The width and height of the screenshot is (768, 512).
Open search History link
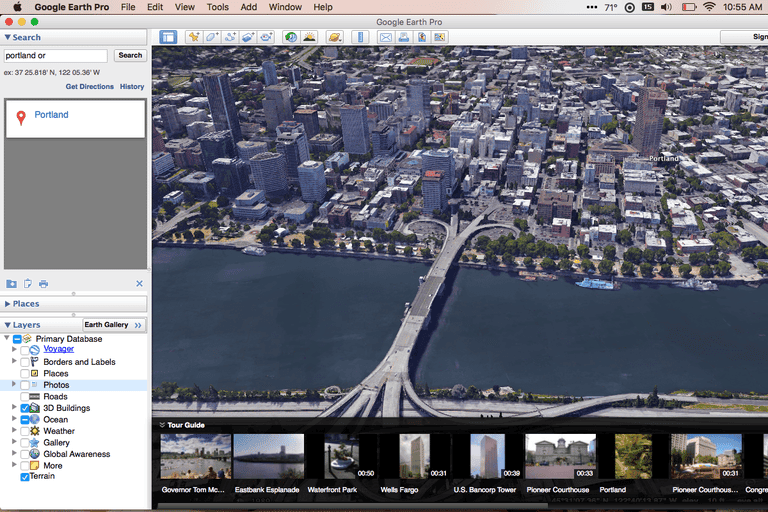point(132,86)
